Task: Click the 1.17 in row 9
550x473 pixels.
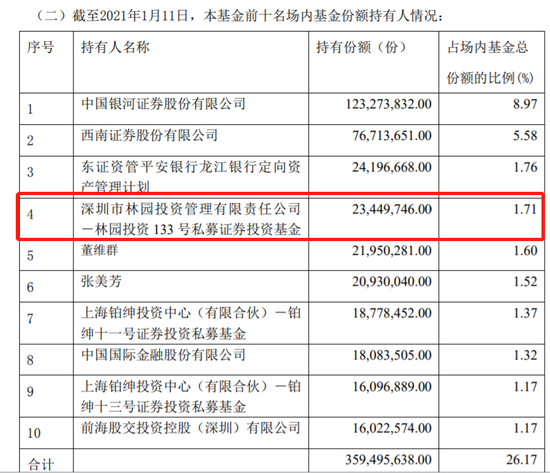Action: point(525,387)
